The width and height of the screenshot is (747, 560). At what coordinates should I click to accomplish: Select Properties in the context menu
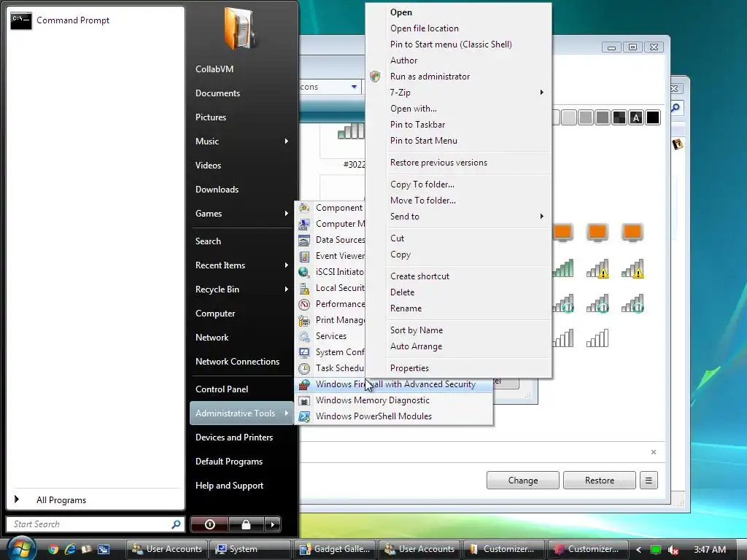409,368
